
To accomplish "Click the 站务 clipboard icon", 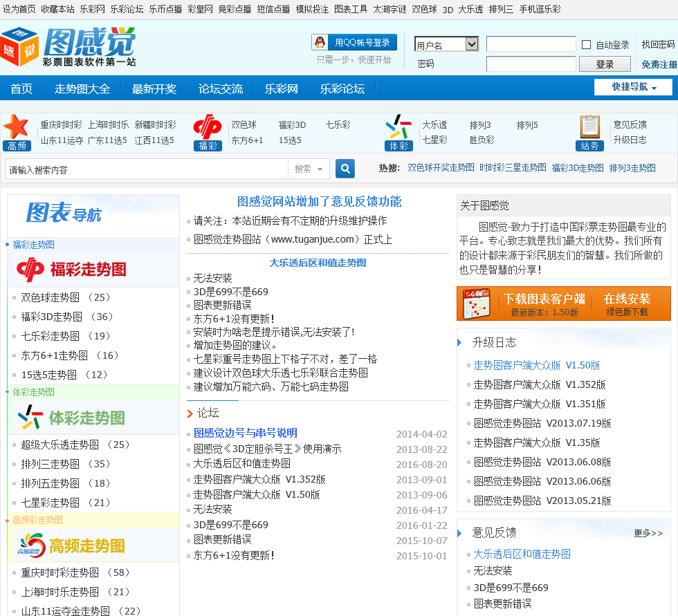I will pos(589,133).
